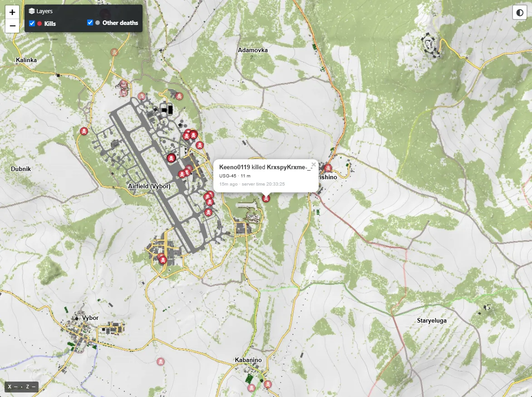This screenshot has width=532, height=397.
Task: Open kill marker on road west of airfield
Action: click(x=84, y=131)
